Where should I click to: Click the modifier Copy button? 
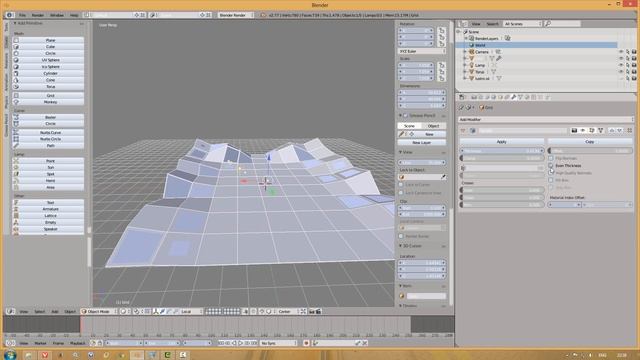tap(590, 142)
